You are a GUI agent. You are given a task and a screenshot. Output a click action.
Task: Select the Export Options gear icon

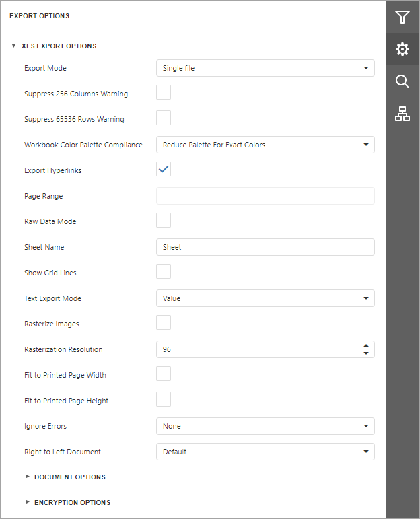pos(403,49)
